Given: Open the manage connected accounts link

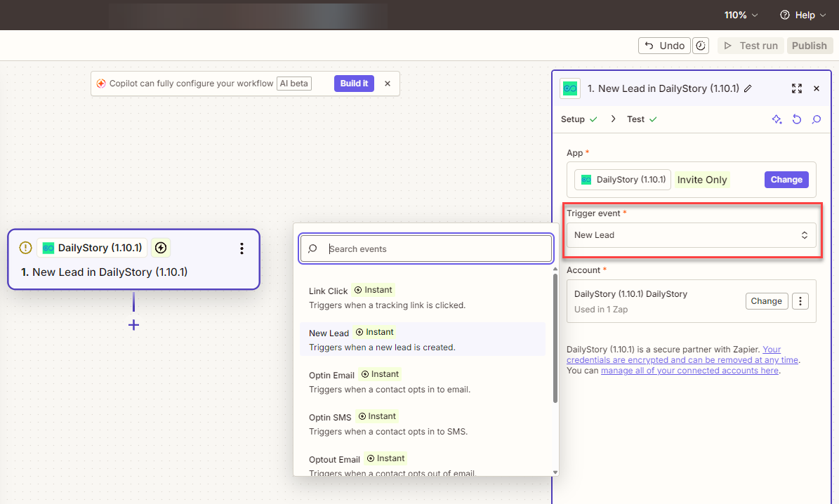Looking at the screenshot, I should pos(689,371).
